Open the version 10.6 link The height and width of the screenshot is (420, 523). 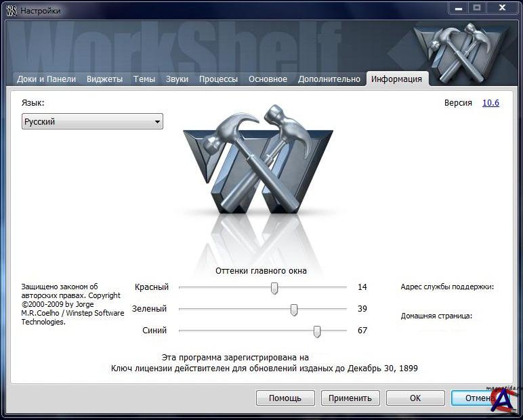pos(490,103)
